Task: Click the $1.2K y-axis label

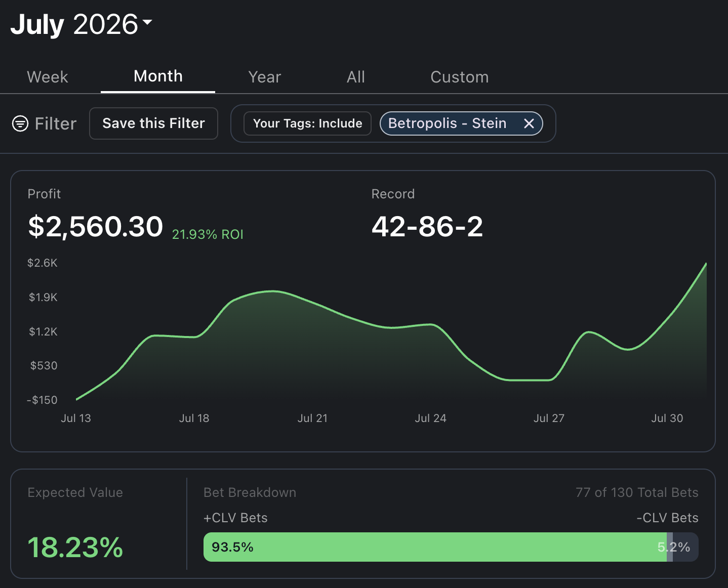Action: [x=43, y=331]
